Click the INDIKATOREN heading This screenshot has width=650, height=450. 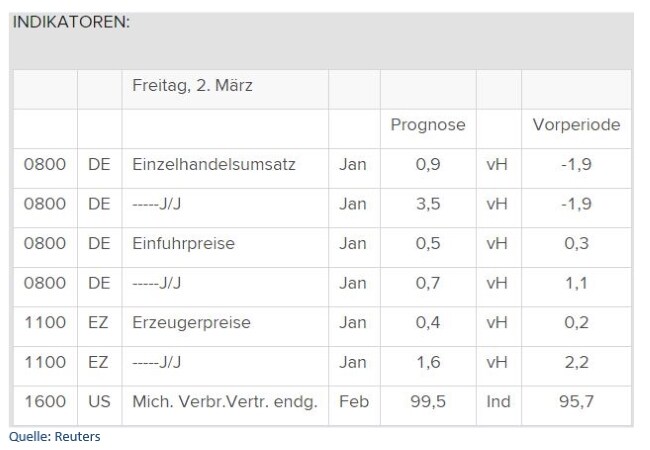tap(71, 23)
